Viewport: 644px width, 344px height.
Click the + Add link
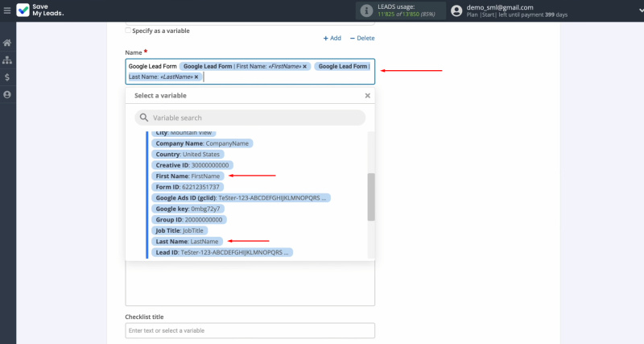pos(332,38)
